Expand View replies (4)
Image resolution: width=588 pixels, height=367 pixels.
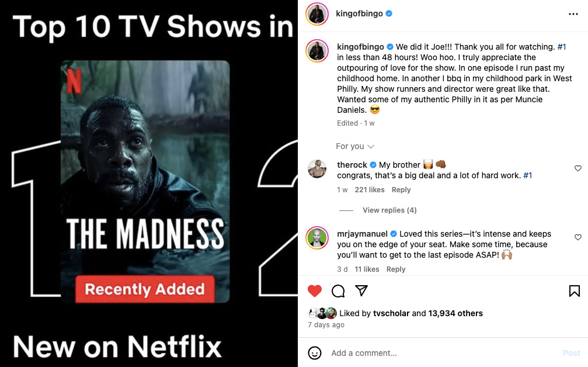[389, 210]
